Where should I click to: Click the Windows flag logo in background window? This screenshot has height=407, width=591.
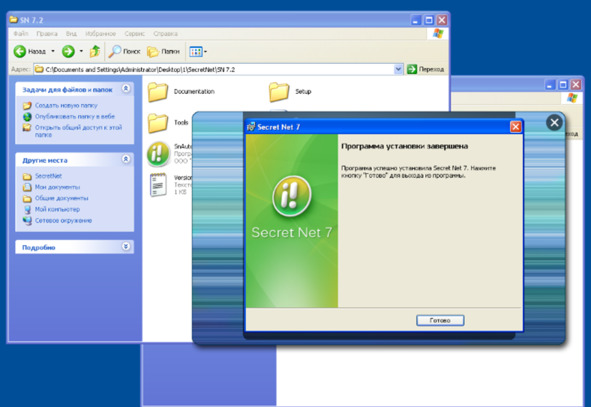pos(572,98)
